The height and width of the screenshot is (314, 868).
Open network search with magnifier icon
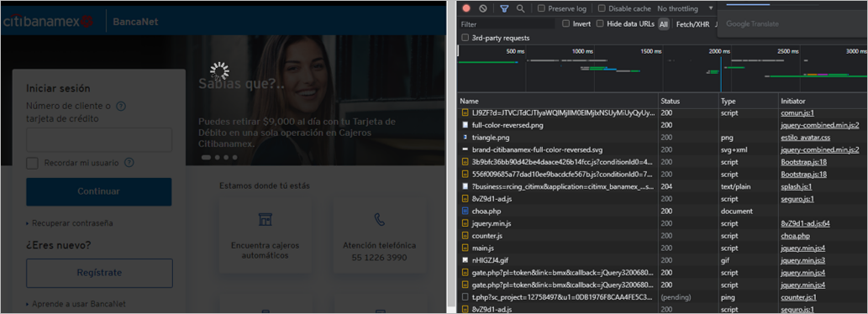520,8
